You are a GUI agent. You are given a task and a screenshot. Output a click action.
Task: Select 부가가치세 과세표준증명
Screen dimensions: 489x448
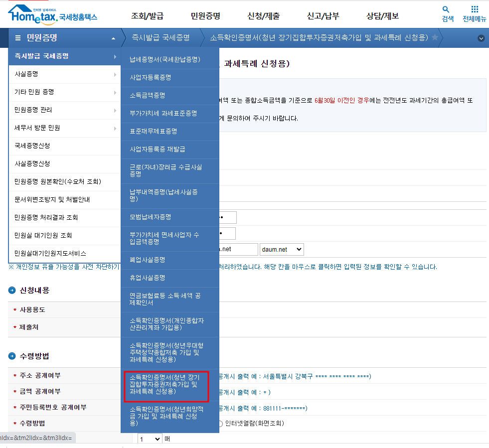coord(170,114)
